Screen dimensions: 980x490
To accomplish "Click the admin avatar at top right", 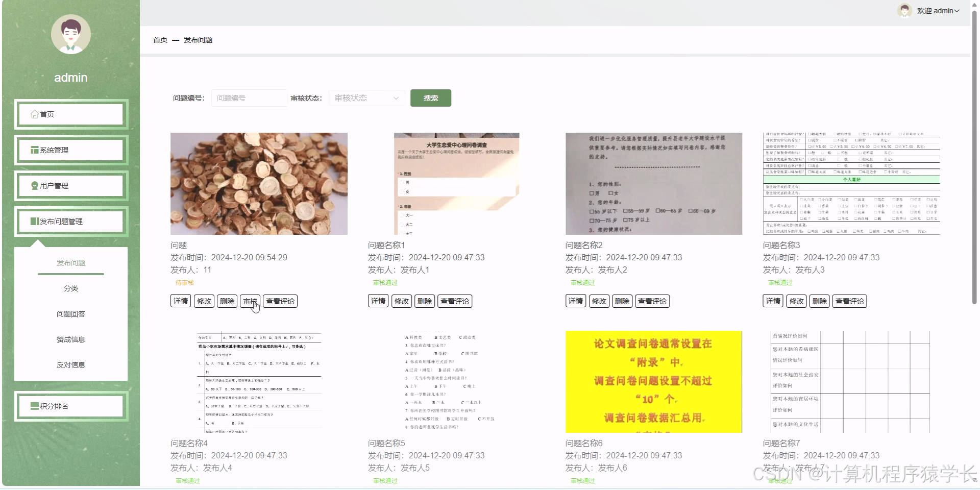I will [x=904, y=10].
